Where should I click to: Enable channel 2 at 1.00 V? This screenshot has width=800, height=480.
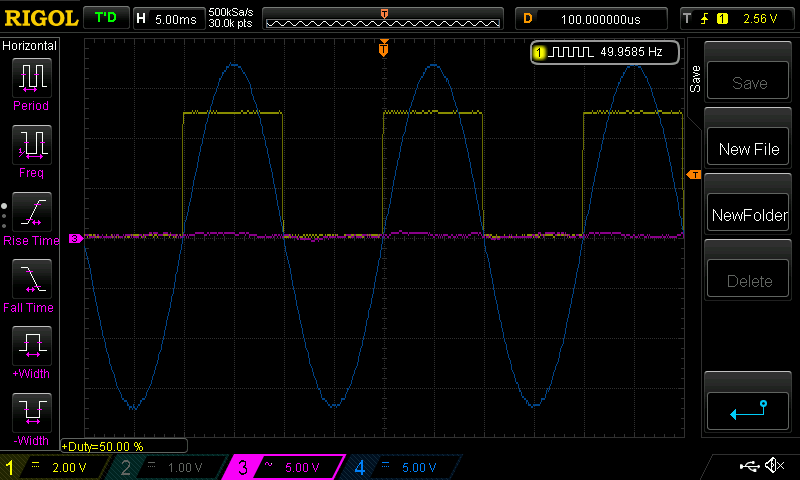[x=170, y=467]
